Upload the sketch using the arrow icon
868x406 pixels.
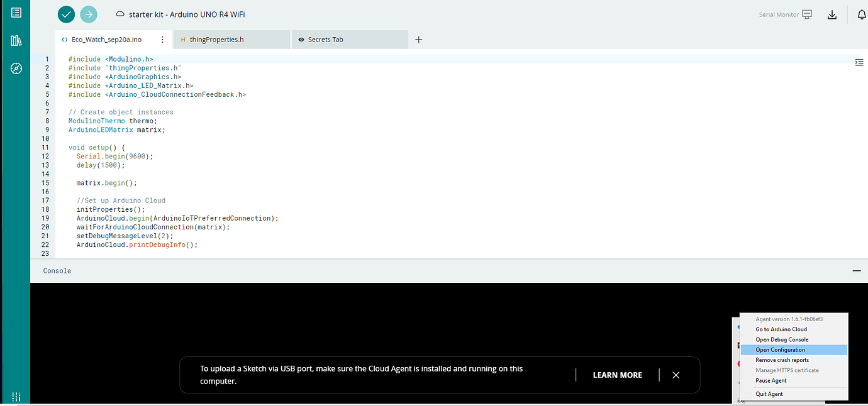coord(88,14)
